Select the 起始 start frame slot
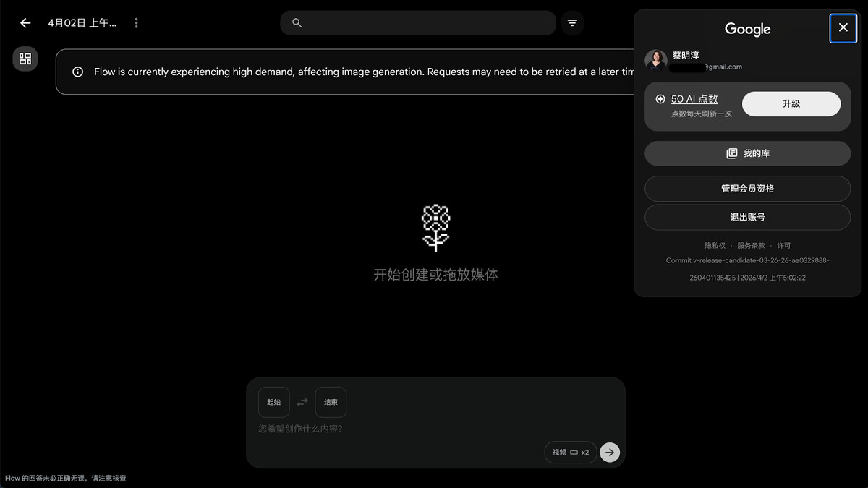 coord(273,402)
